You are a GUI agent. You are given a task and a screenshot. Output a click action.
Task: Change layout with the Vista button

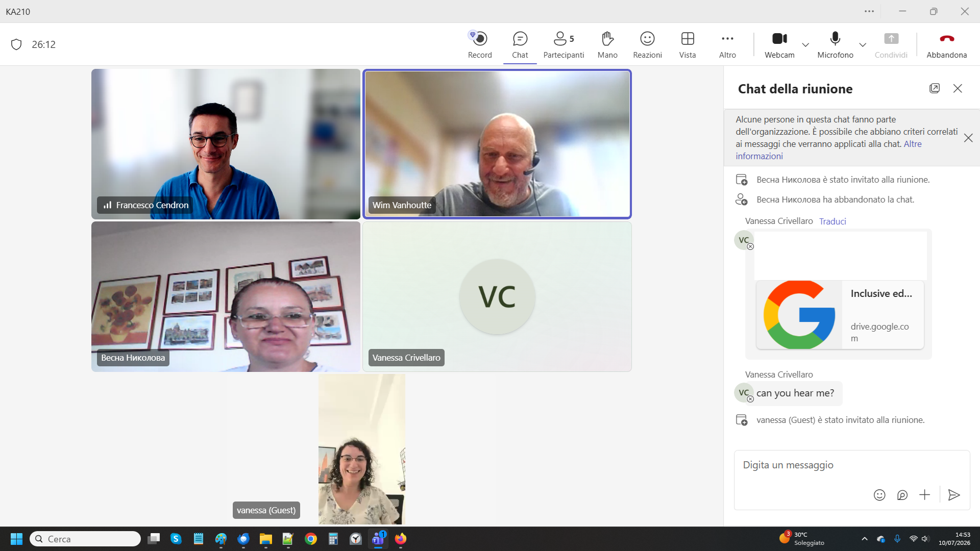coord(688,44)
